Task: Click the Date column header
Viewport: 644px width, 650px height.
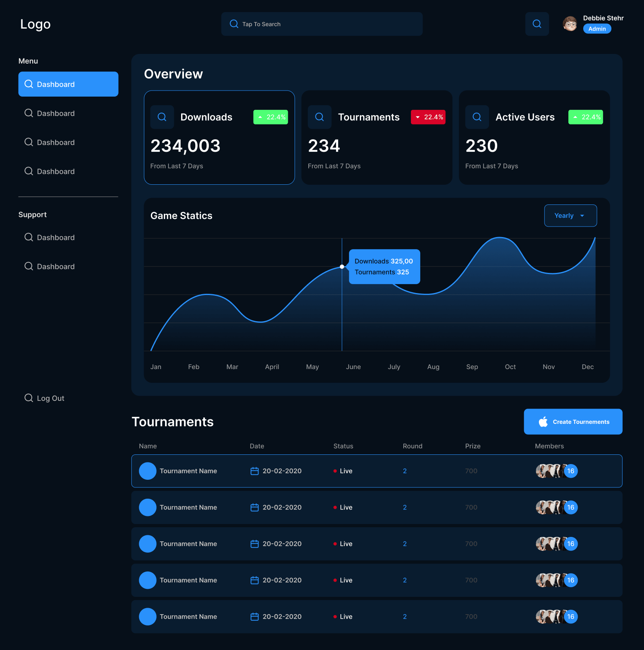Action: [257, 446]
